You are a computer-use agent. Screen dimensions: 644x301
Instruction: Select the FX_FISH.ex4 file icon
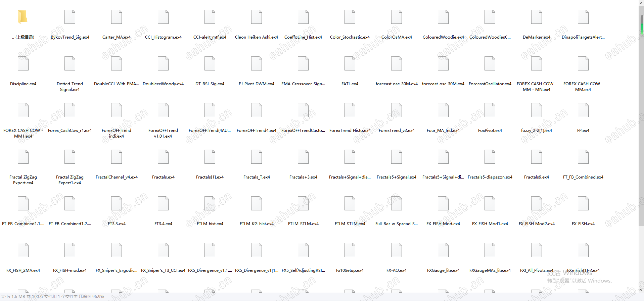[x=583, y=203]
